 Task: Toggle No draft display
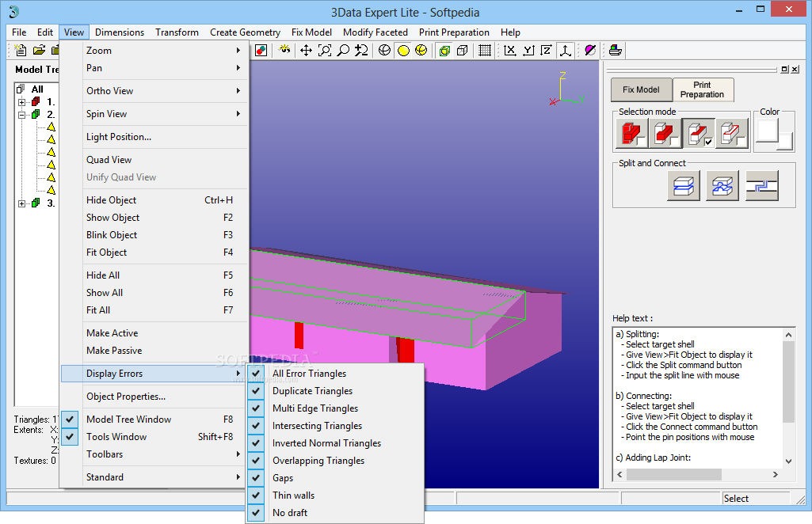[x=334, y=513]
